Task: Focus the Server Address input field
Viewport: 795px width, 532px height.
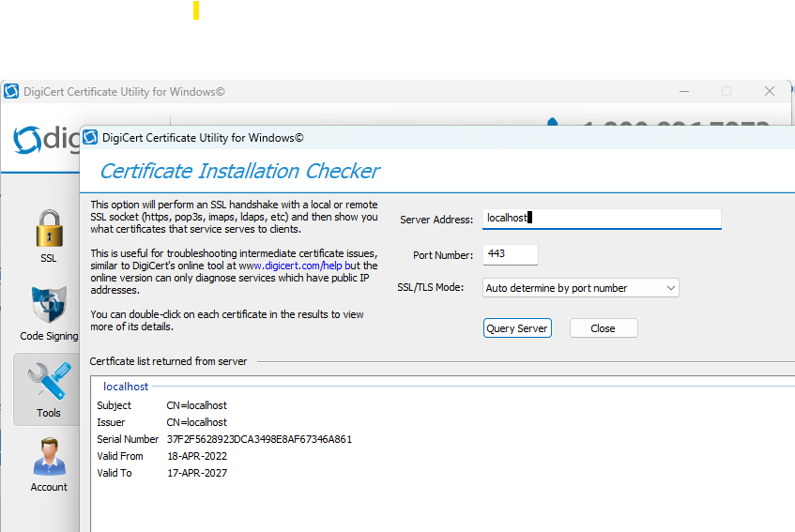Action: [602, 219]
